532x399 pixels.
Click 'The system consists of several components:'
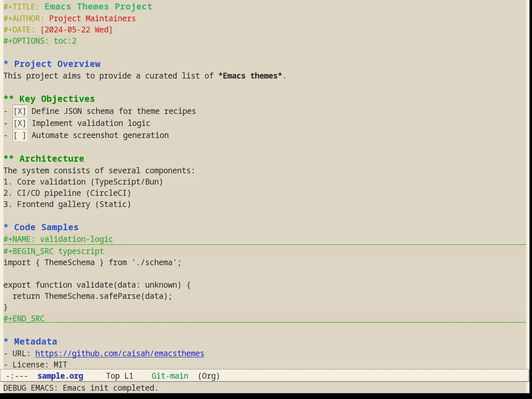click(99, 171)
